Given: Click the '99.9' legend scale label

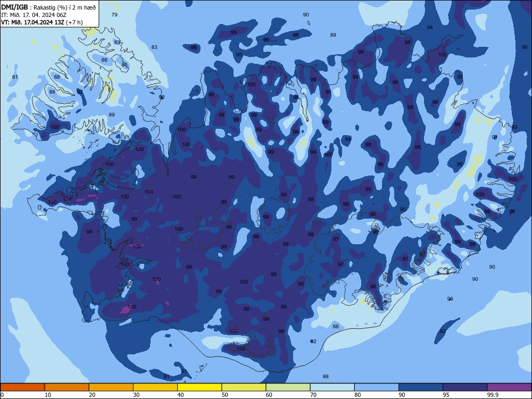Looking at the screenshot, I should 493,395.
